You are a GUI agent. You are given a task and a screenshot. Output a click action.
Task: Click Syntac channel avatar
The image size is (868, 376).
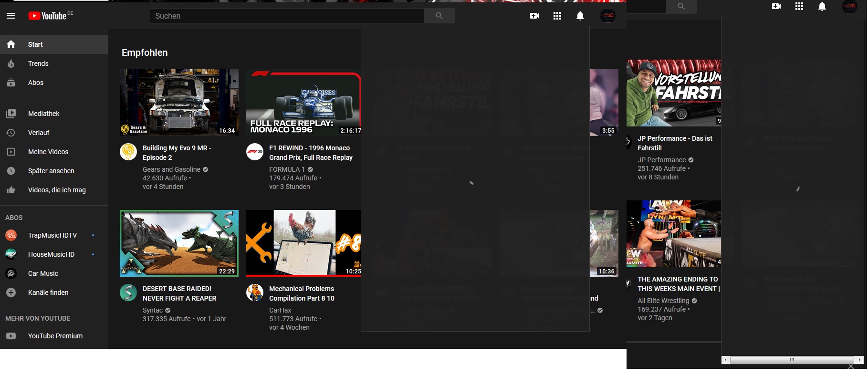click(x=128, y=292)
